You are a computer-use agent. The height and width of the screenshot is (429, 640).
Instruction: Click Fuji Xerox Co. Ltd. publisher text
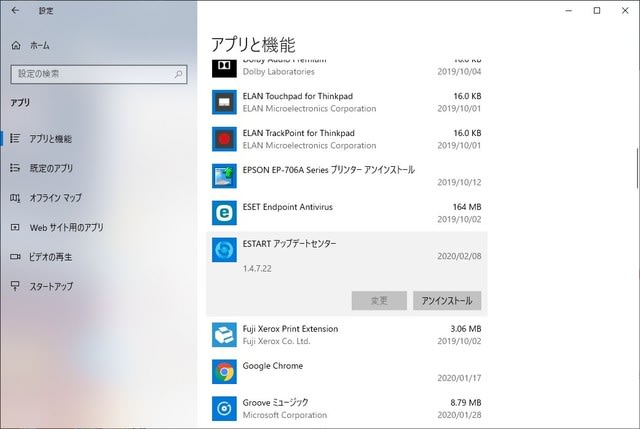(276, 341)
